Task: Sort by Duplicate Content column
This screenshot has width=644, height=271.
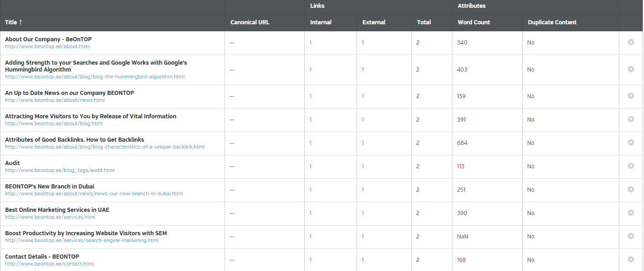Action: (x=552, y=22)
